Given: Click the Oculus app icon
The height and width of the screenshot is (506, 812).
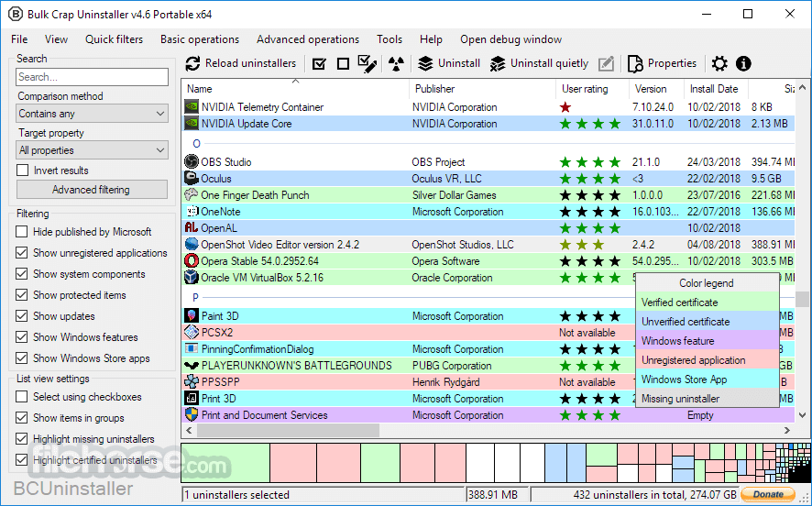Looking at the screenshot, I should 192,178.
